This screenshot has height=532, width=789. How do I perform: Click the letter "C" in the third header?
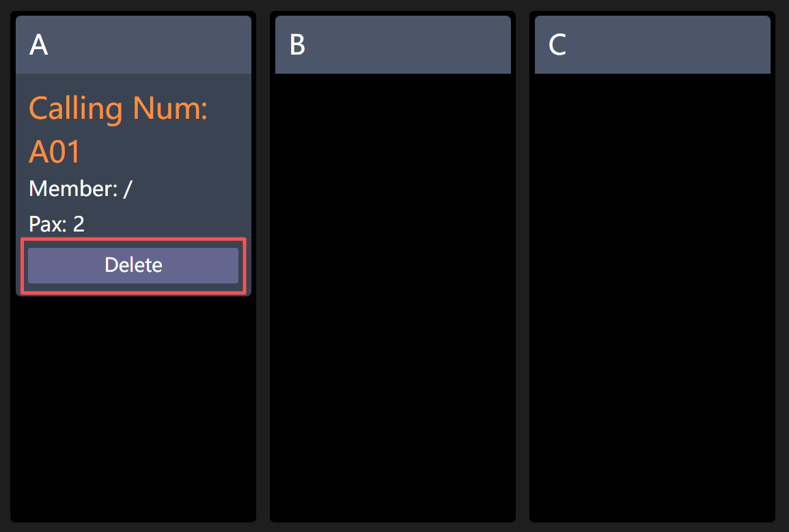[557, 45]
